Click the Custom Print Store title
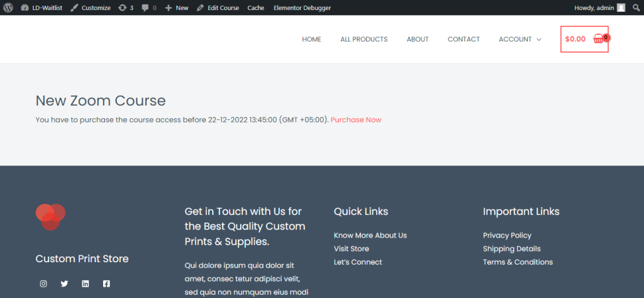Image resolution: width=644 pixels, height=298 pixels. 82,259
